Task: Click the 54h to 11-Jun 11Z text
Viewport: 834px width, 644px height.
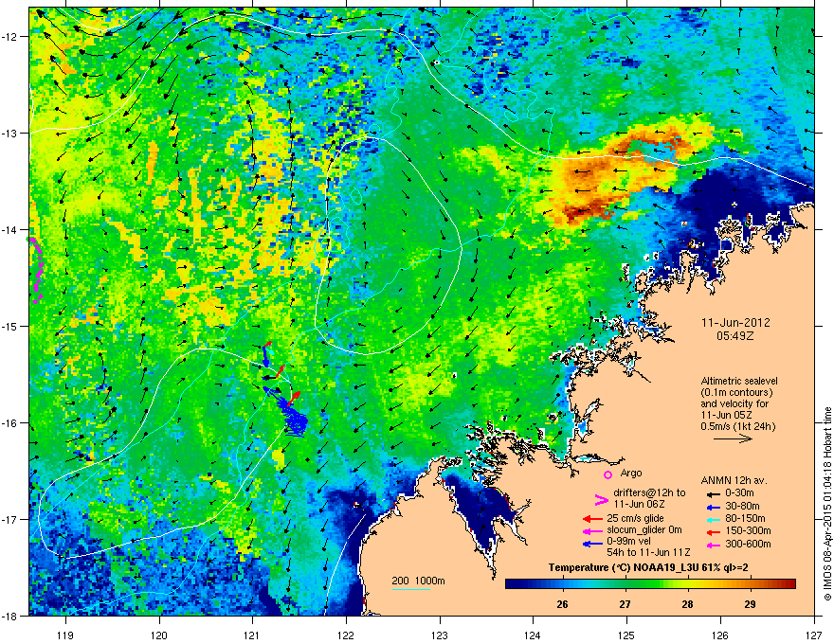Action: pyautogui.click(x=648, y=552)
